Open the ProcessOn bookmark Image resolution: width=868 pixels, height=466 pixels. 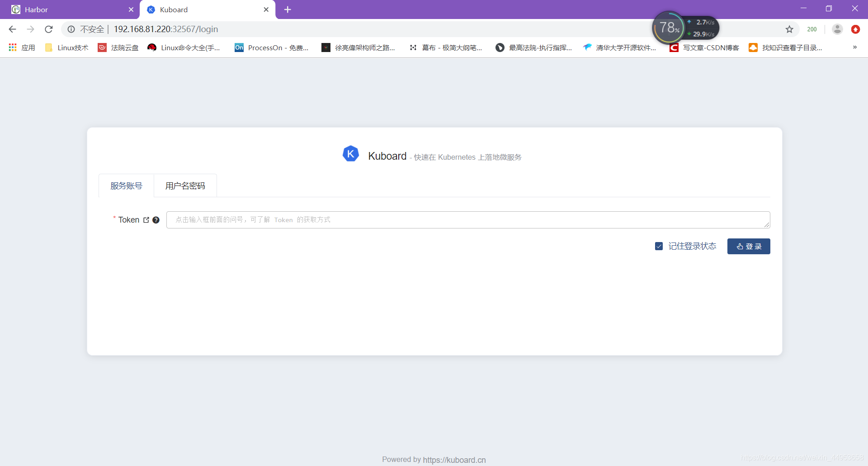[272, 48]
